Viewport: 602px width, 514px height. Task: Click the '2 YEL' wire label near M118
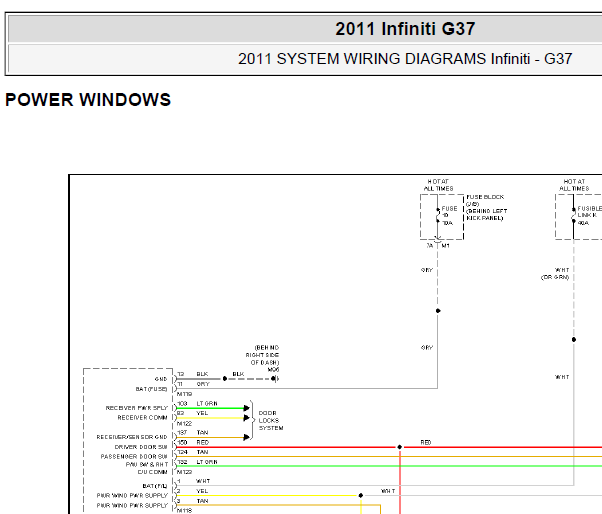[x=193, y=491]
